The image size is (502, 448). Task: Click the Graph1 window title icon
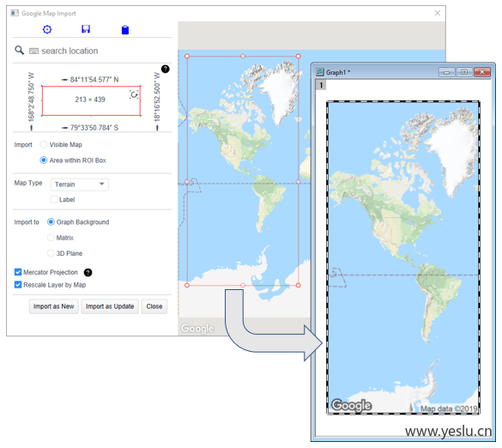pyautogui.click(x=320, y=72)
